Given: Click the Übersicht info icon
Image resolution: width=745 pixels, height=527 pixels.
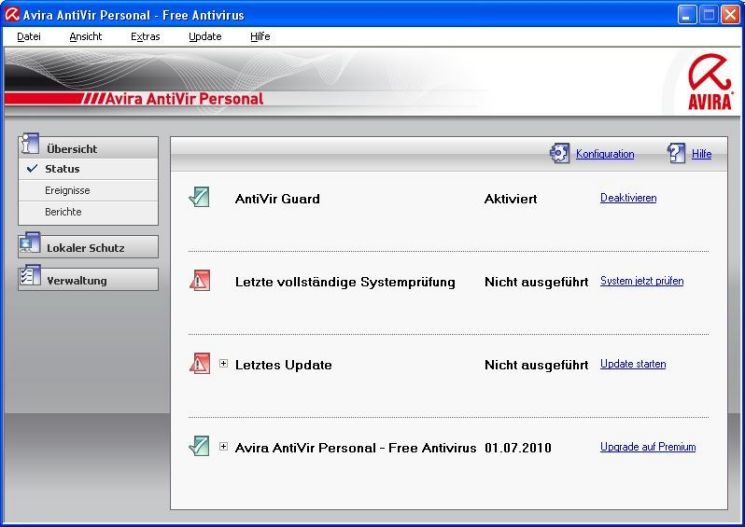Looking at the screenshot, I should coord(29,144).
